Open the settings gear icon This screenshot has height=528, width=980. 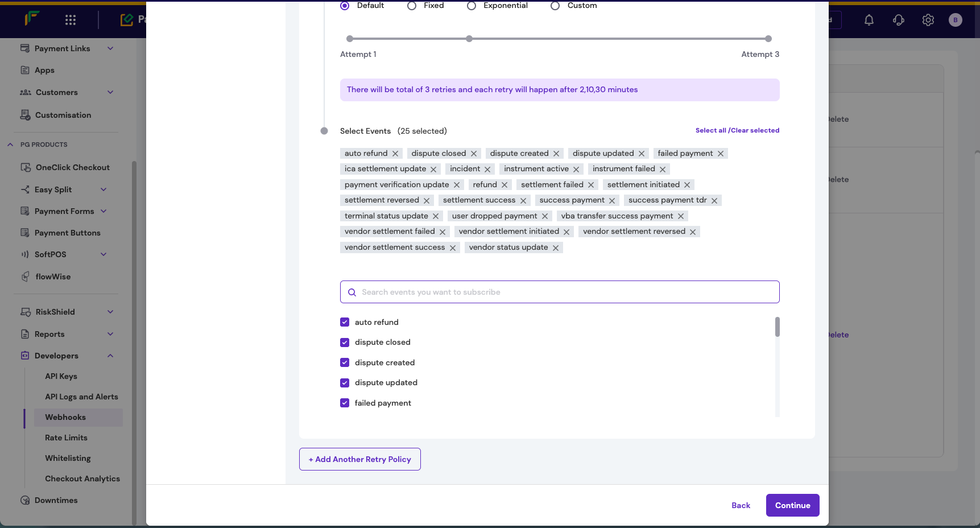click(928, 20)
